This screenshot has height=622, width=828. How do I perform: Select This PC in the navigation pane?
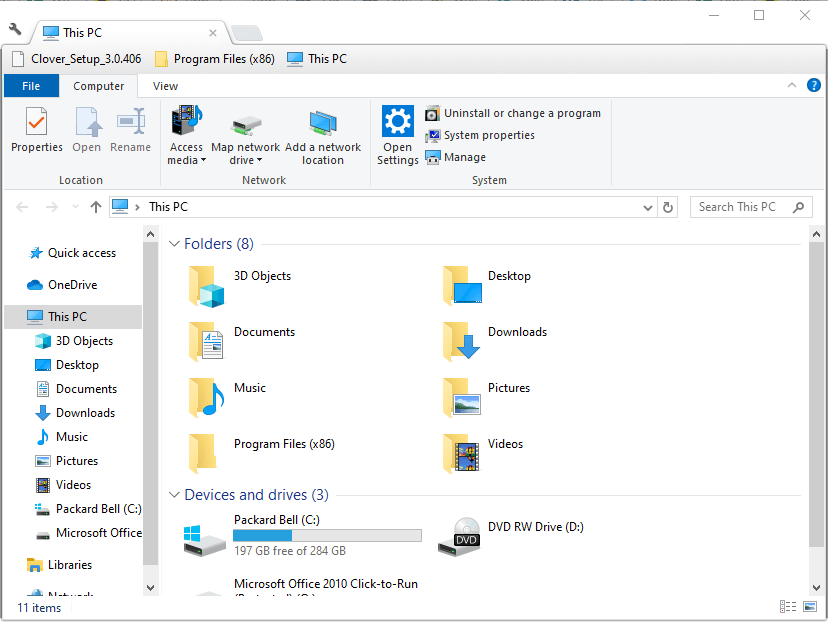(x=73, y=317)
